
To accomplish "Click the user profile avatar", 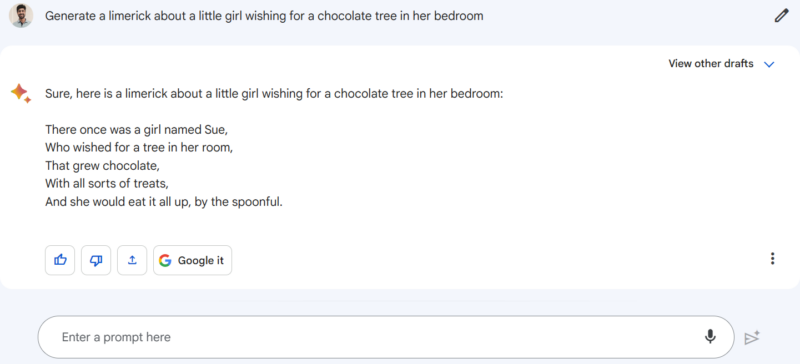I will [21, 16].
